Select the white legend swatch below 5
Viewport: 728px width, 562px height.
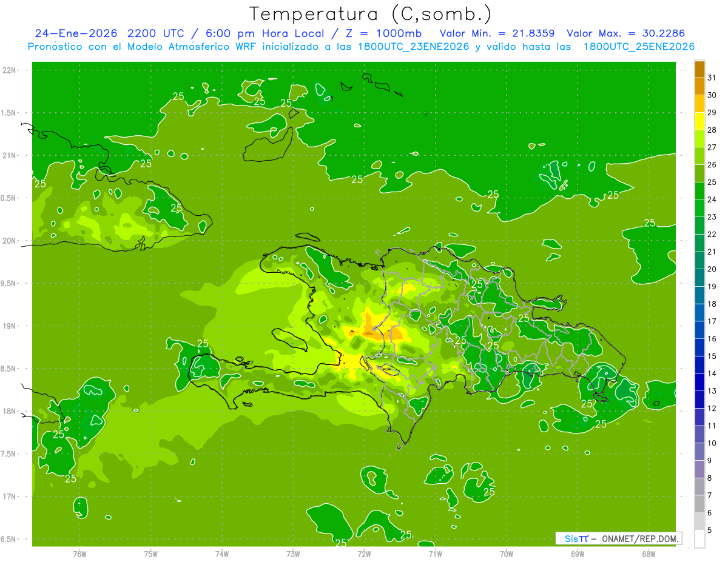699,538
